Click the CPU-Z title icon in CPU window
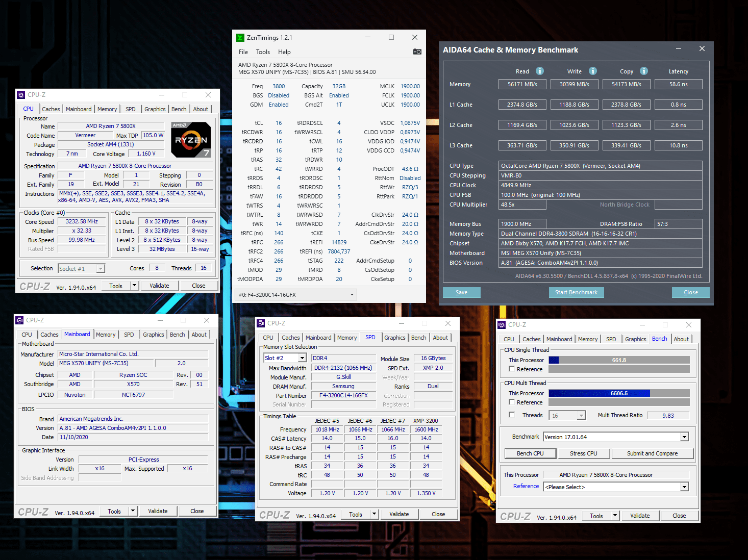 21,95
